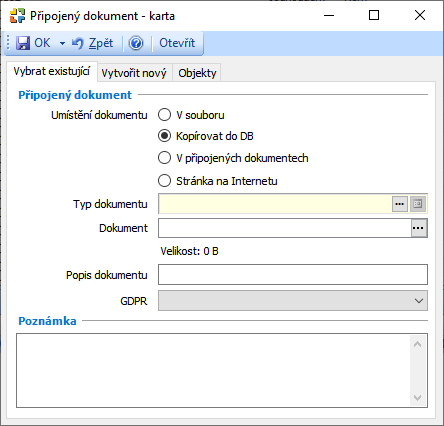Viewport: 444px width, 426px height.
Task: Click the Otevřít toolbar button
Action: 177,43
